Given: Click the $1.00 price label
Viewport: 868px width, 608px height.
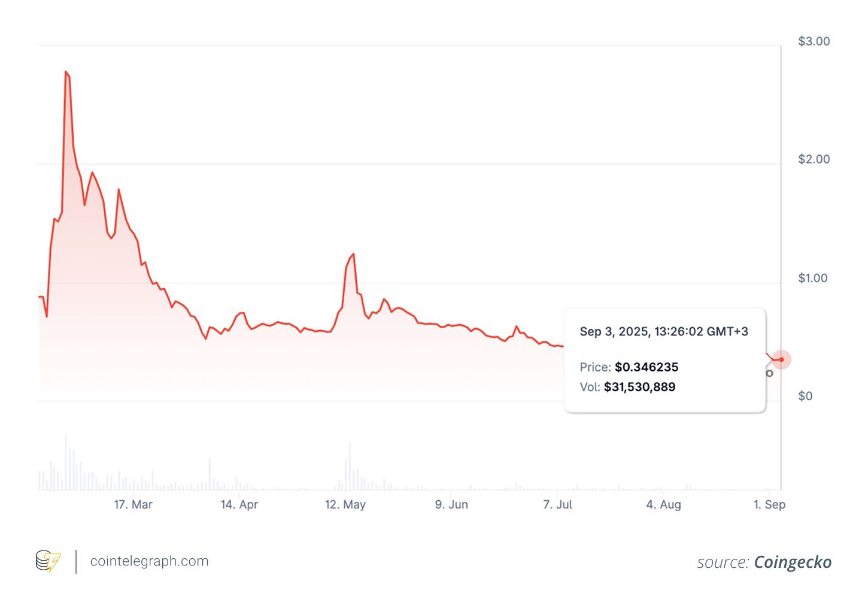Looking at the screenshot, I should 813,277.
